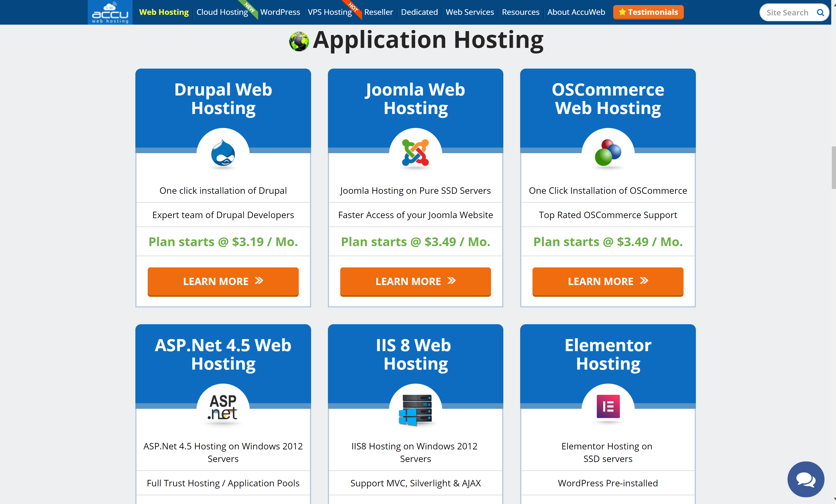Click 'Top Rated OSCommerce Support' text
The image size is (836, 504).
coord(608,215)
